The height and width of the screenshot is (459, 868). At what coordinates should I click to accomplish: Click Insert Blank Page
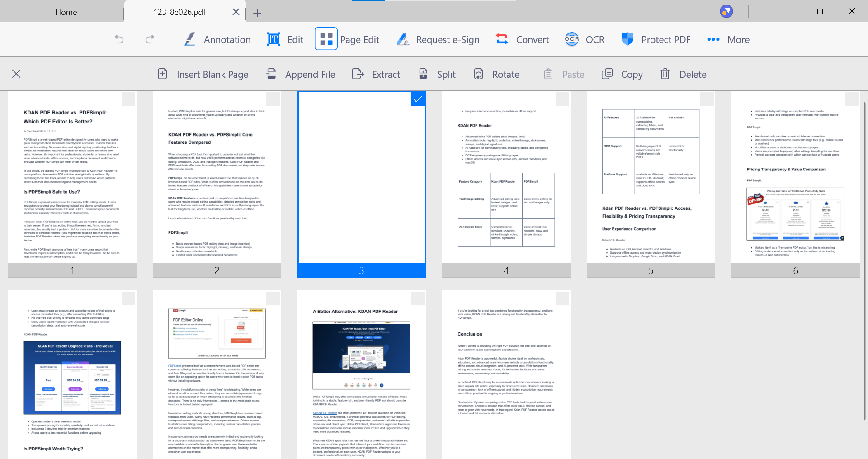point(203,74)
